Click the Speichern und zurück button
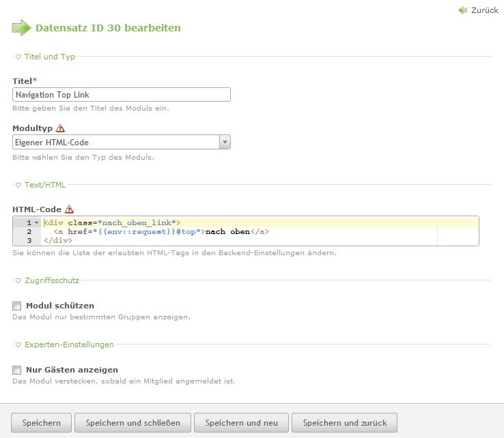Image resolution: width=504 pixels, height=438 pixels. click(344, 423)
